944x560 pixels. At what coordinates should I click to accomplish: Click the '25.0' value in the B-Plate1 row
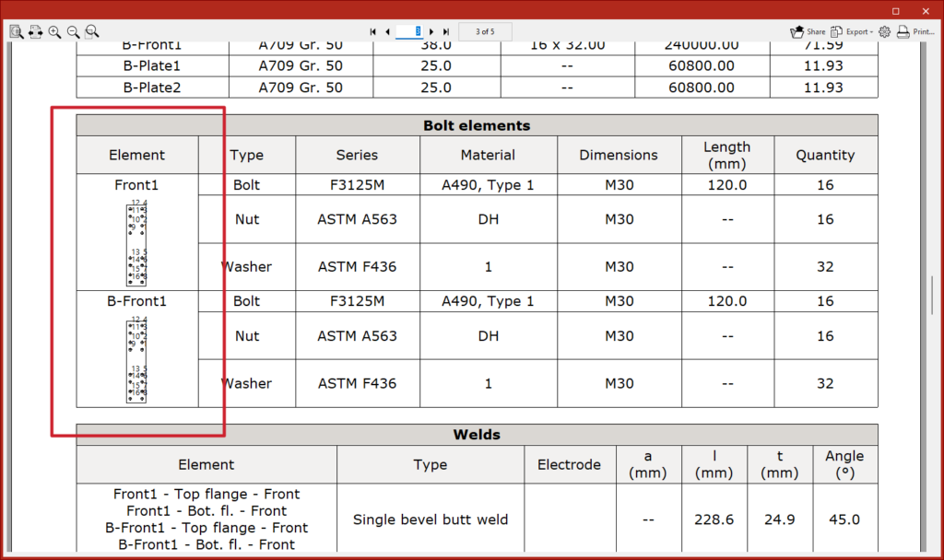(x=436, y=65)
